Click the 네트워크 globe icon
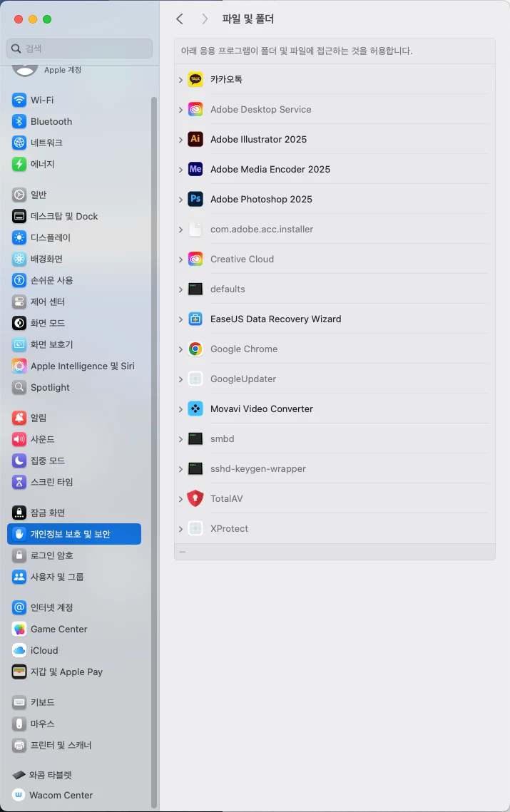The height and width of the screenshot is (812, 510). coord(19,143)
